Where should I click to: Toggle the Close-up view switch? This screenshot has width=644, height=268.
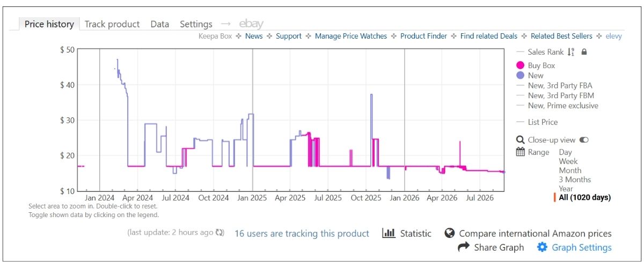[584, 140]
